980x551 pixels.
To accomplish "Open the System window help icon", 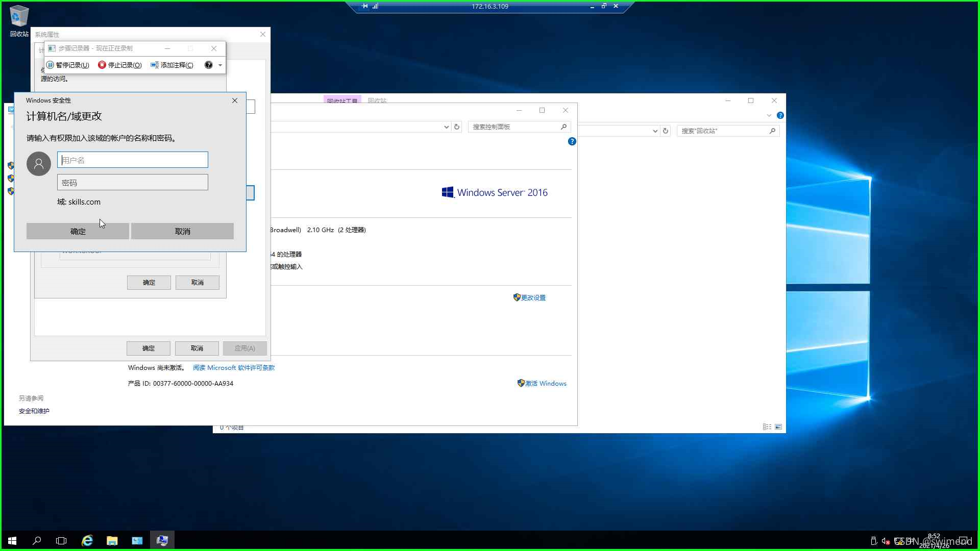I will click(x=572, y=141).
